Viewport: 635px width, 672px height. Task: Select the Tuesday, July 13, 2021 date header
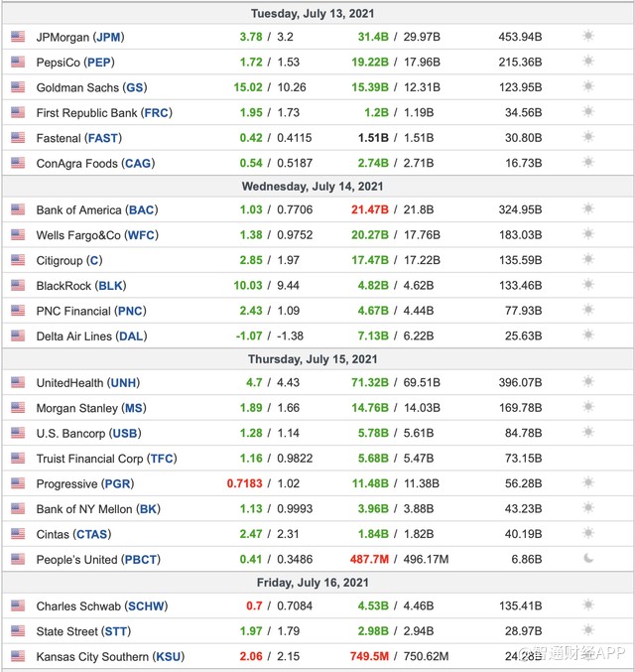tap(313, 13)
